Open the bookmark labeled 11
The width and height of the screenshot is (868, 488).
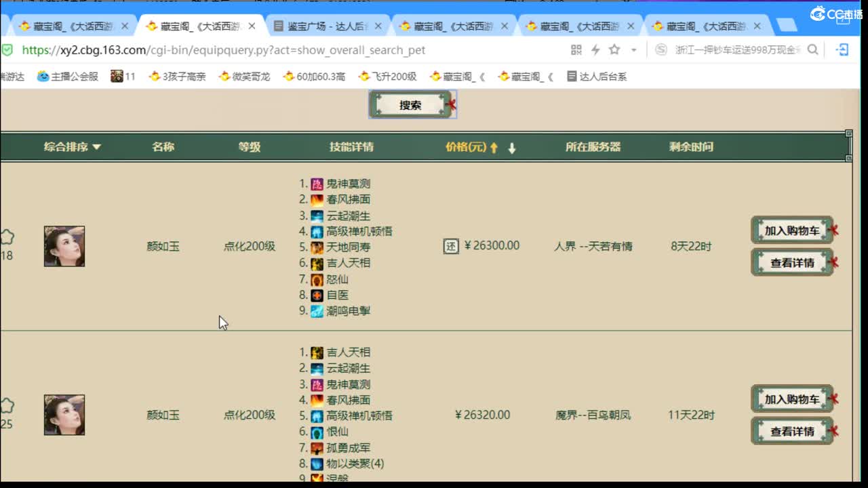pyautogui.click(x=123, y=77)
